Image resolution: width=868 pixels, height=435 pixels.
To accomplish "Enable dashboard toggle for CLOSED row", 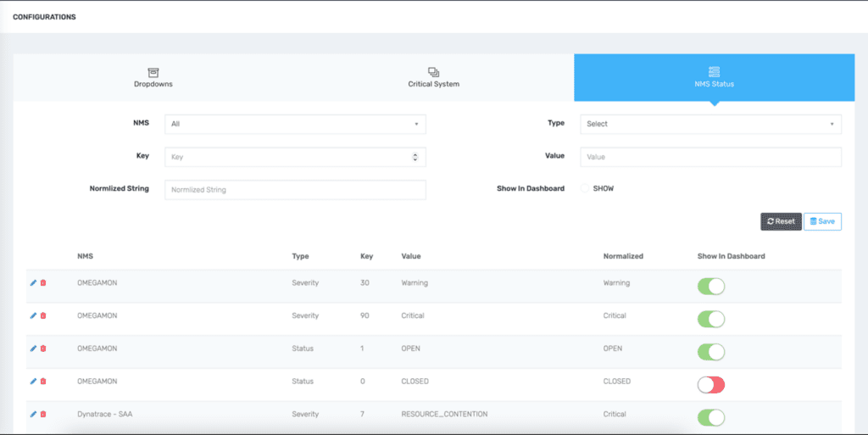I will pyautogui.click(x=711, y=385).
